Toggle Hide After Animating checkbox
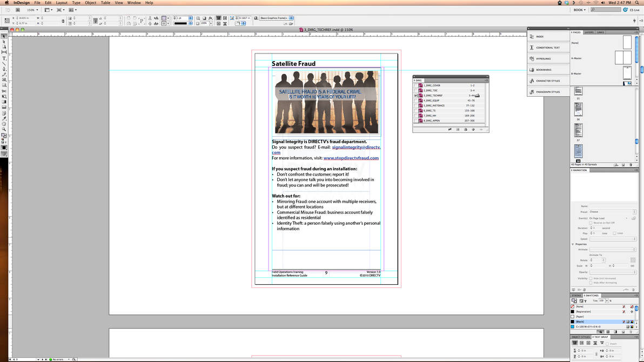The image size is (644, 362). tap(591, 283)
